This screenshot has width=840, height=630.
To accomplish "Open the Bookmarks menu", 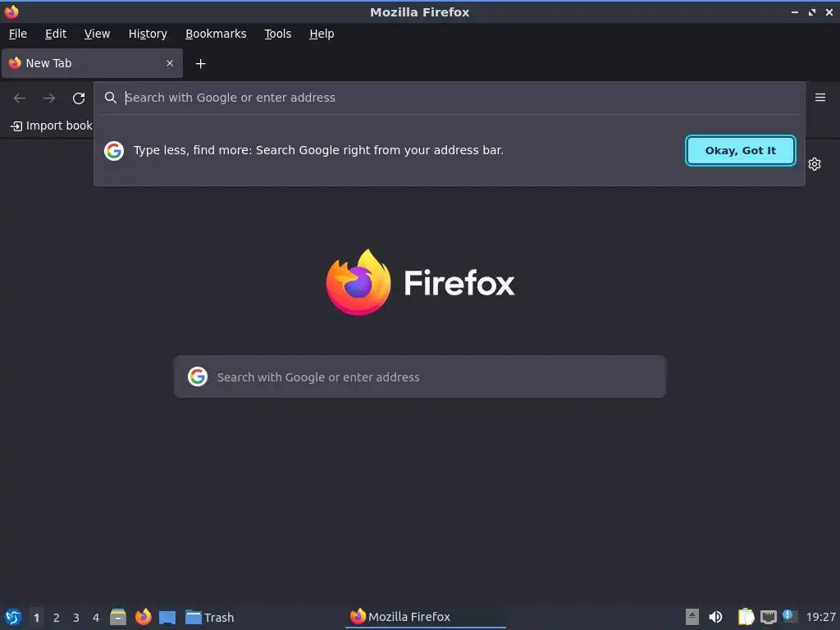I will pyautogui.click(x=216, y=34).
